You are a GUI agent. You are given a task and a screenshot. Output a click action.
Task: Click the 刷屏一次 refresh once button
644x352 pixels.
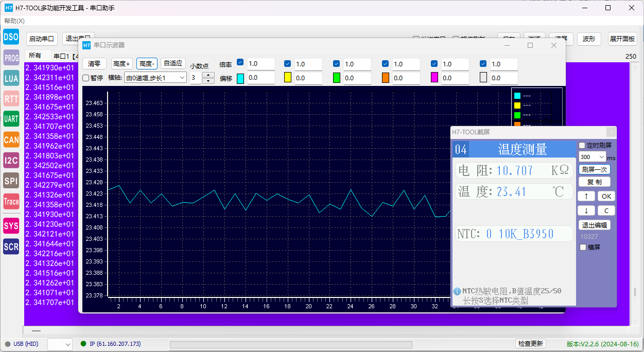[595, 169]
